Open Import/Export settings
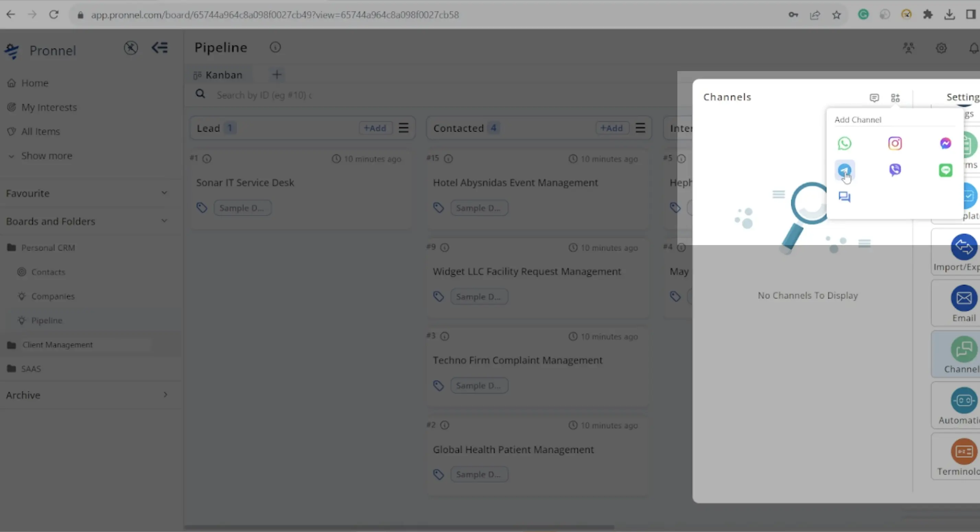This screenshot has height=532, width=980. 956,252
